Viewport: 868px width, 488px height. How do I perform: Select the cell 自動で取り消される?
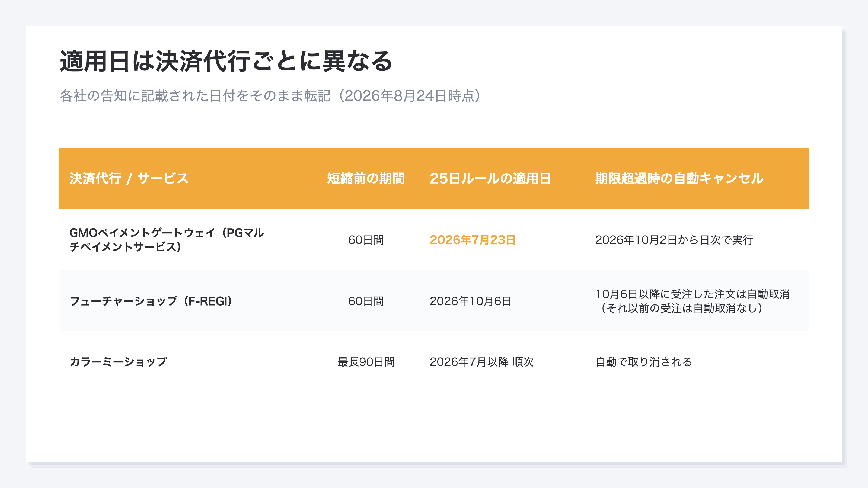[x=644, y=362]
